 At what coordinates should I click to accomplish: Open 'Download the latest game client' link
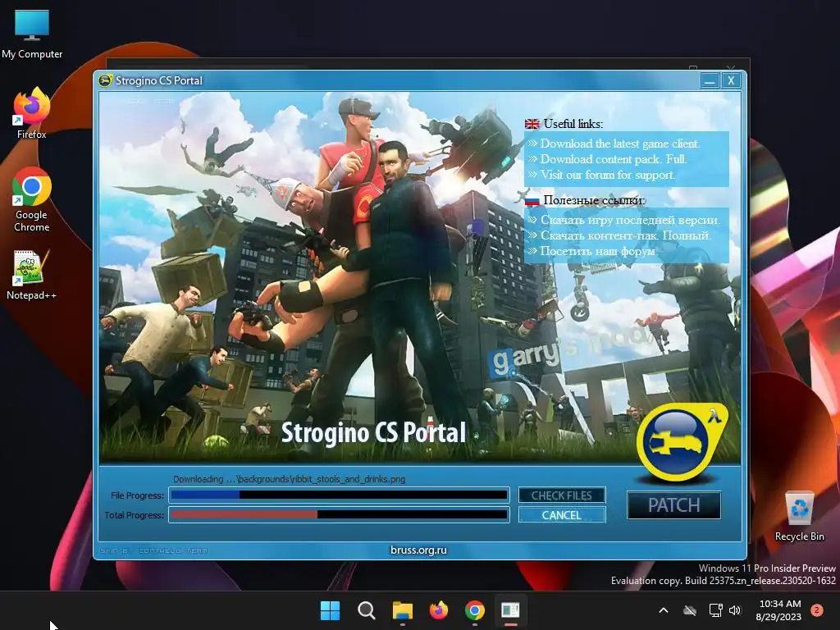pos(620,144)
